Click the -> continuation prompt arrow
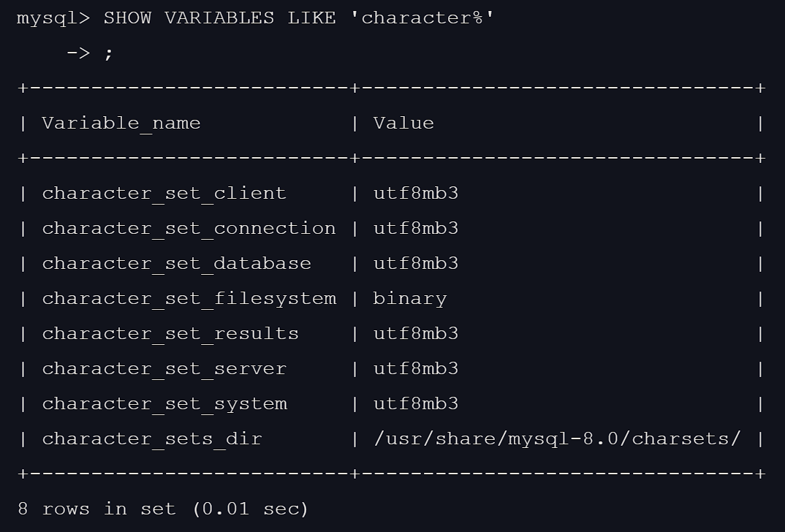 [x=77, y=53]
